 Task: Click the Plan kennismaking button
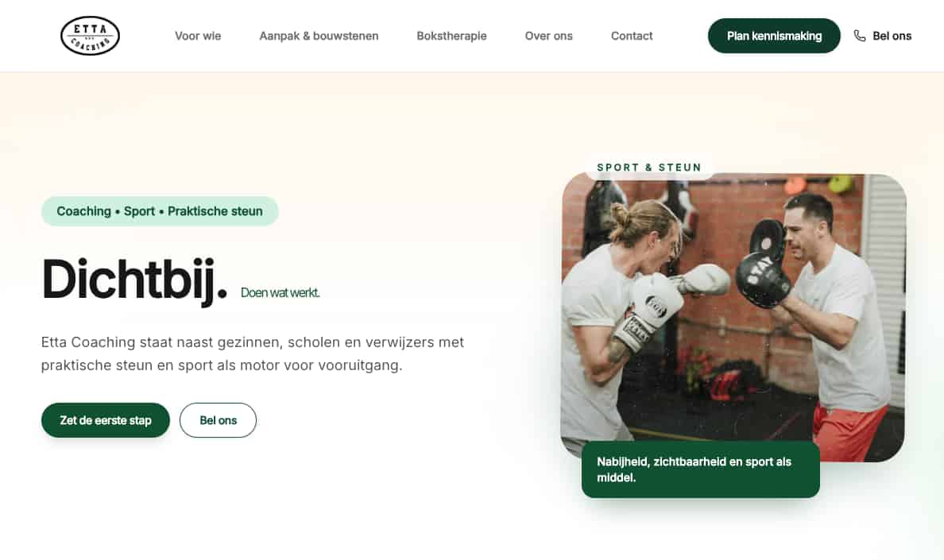pyautogui.click(x=774, y=36)
